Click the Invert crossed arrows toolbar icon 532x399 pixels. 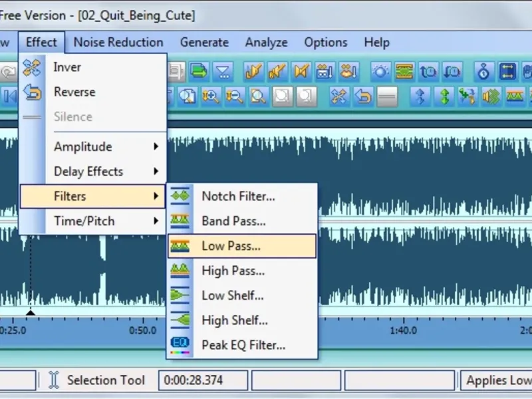click(339, 96)
